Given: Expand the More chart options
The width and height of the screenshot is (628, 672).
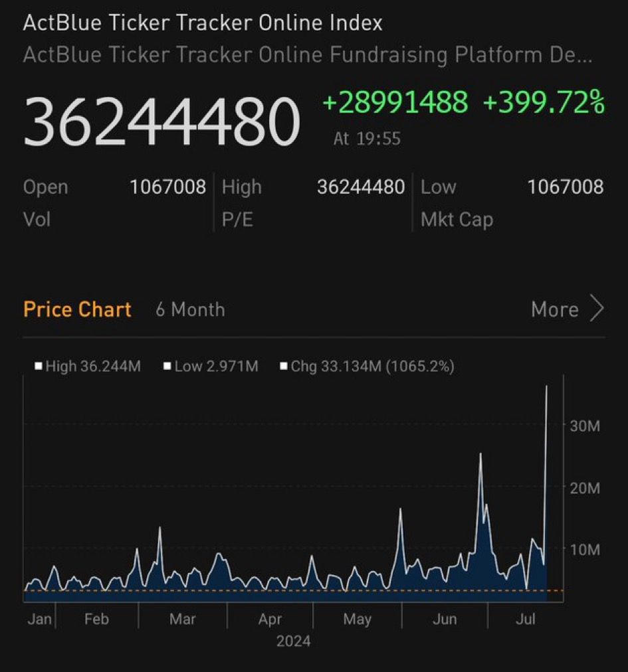Looking at the screenshot, I should pos(555,309).
